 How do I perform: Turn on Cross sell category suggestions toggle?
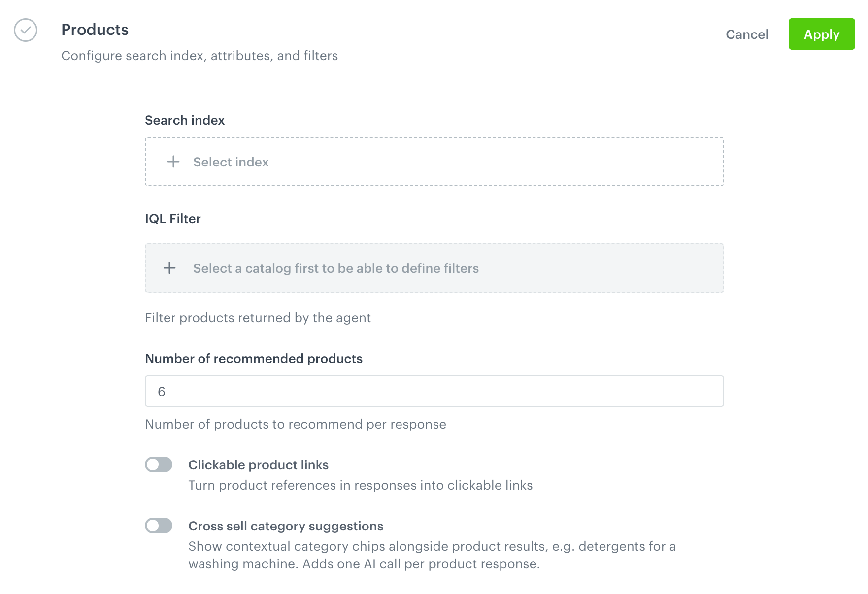(159, 526)
